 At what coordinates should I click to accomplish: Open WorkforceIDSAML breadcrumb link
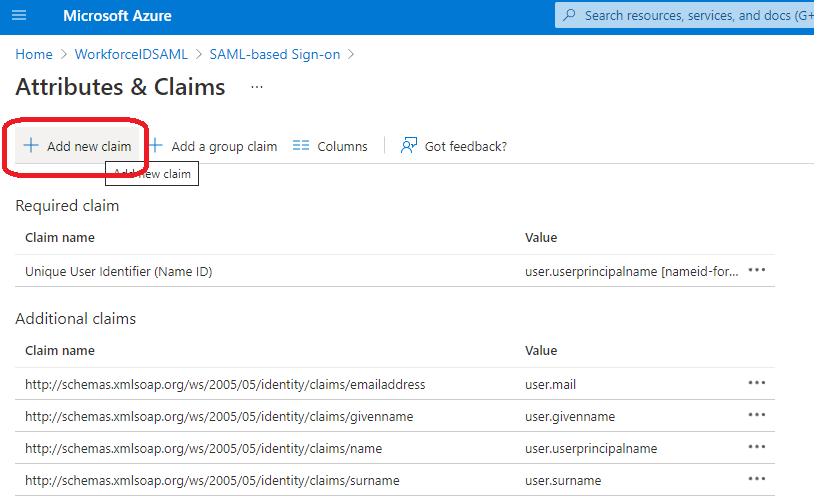tap(131, 55)
